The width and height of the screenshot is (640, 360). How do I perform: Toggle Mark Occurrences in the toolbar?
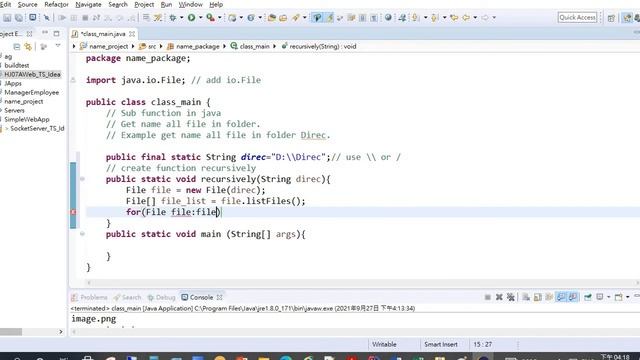point(329,18)
